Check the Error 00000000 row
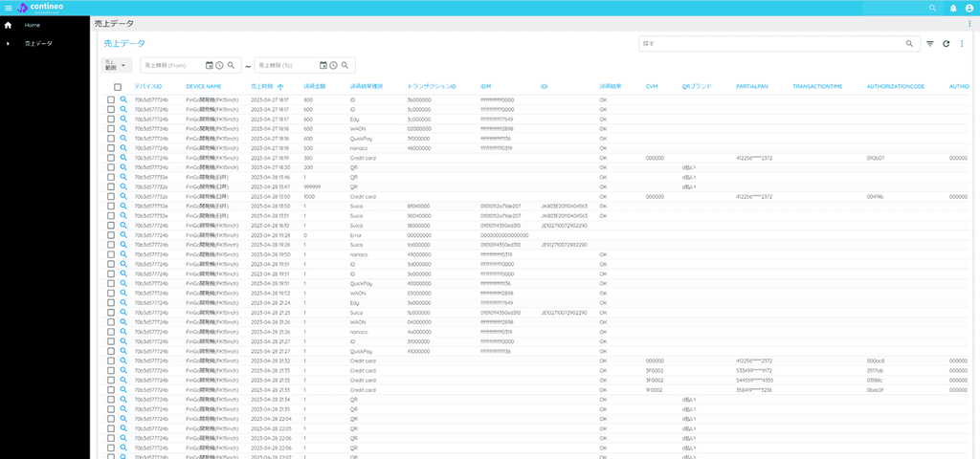Image resolution: width=980 pixels, height=459 pixels. 111,235
